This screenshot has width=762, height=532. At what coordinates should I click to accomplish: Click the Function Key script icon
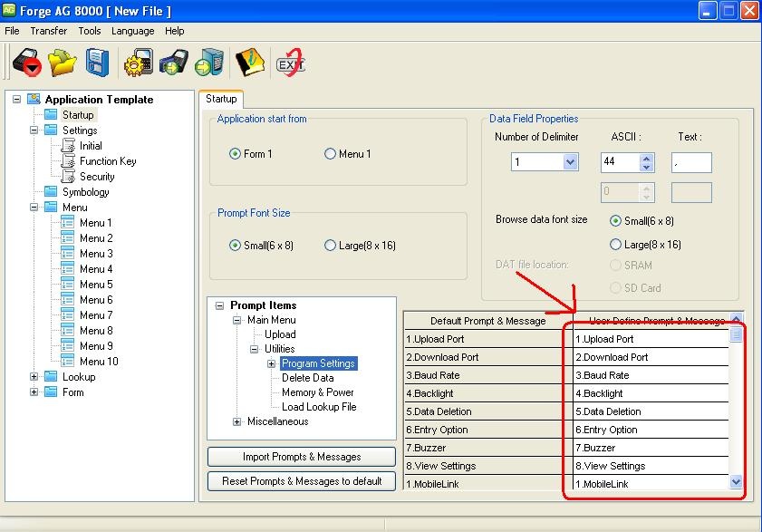(69, 161)
